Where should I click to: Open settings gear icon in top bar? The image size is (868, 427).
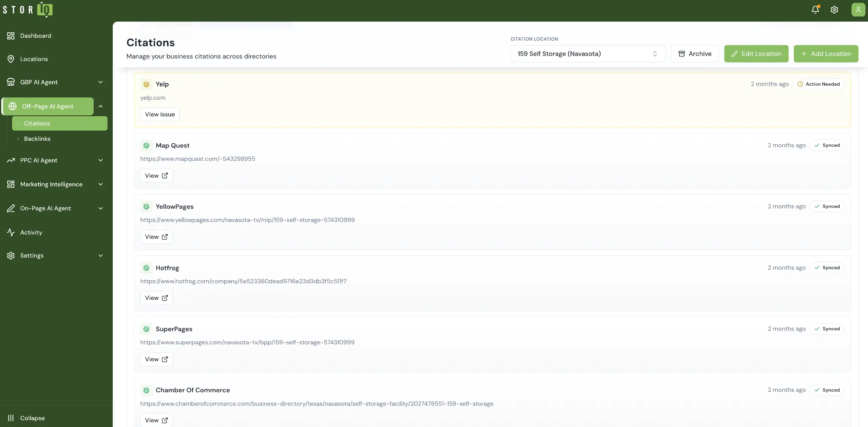[x=834, y=10]
